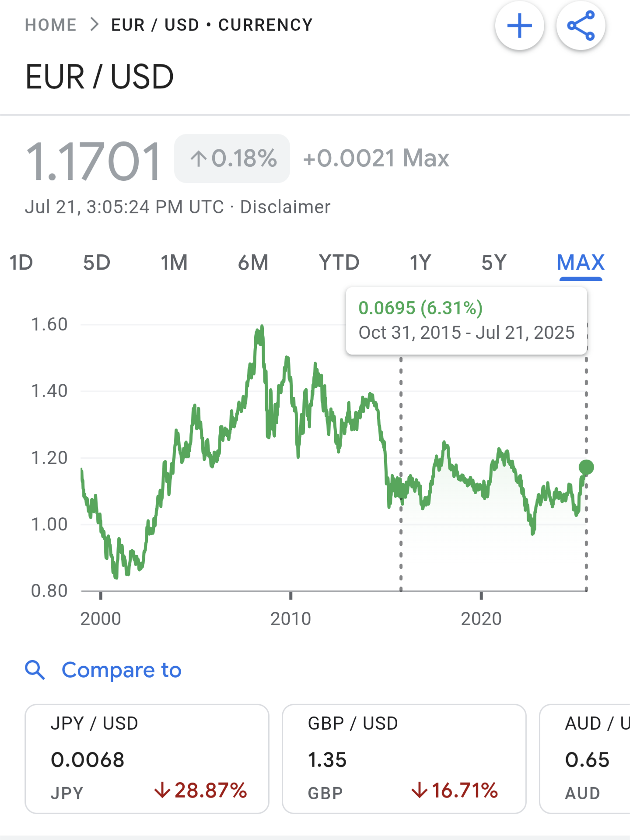Viewport: 630px width, 840px height.
Task: Show the 1Y chart range
Action: (x=420, y=263)
